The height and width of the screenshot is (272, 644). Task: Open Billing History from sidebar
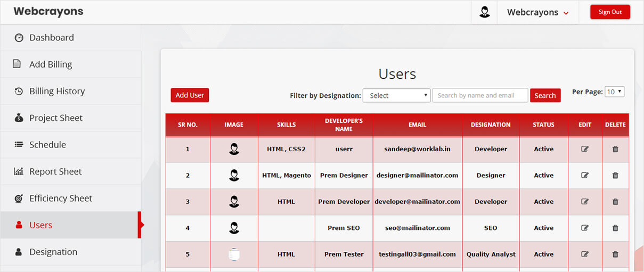pos(57,92)
